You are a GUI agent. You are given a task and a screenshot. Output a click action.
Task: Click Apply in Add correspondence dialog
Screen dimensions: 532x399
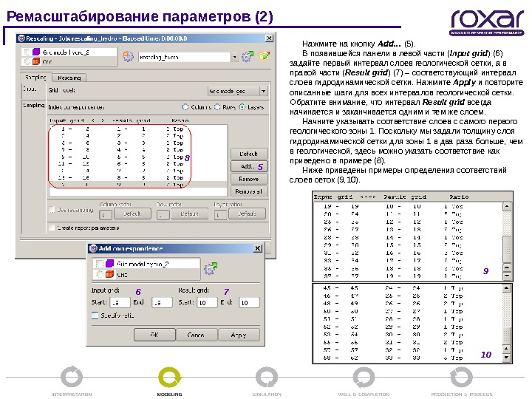[239, 335]
